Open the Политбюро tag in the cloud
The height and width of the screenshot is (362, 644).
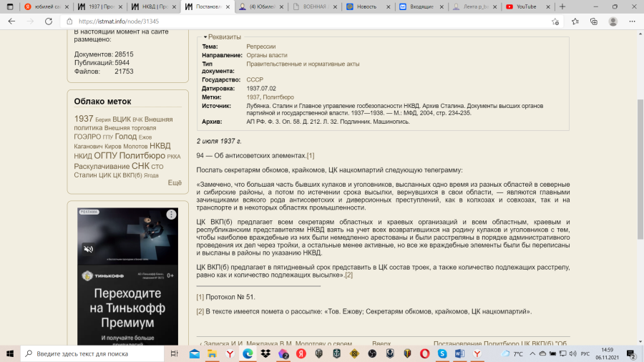[142, 155]
